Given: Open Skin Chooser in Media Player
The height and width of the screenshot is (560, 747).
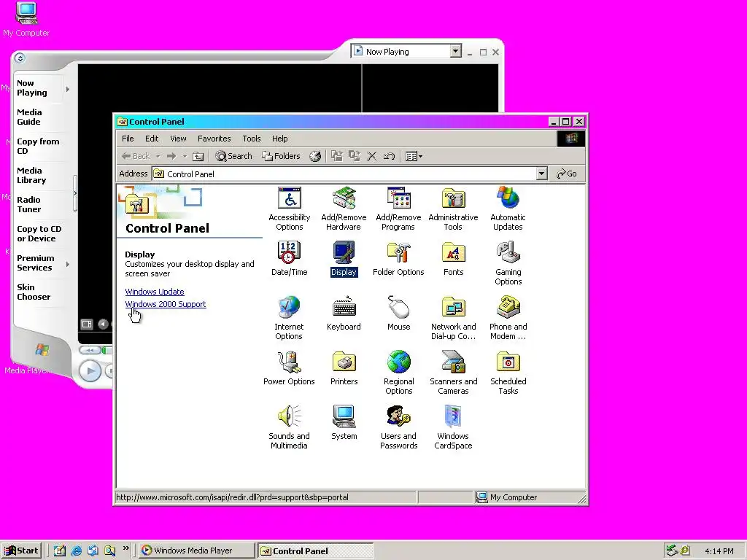Looking at the screenshot, I should pos(34,292).
